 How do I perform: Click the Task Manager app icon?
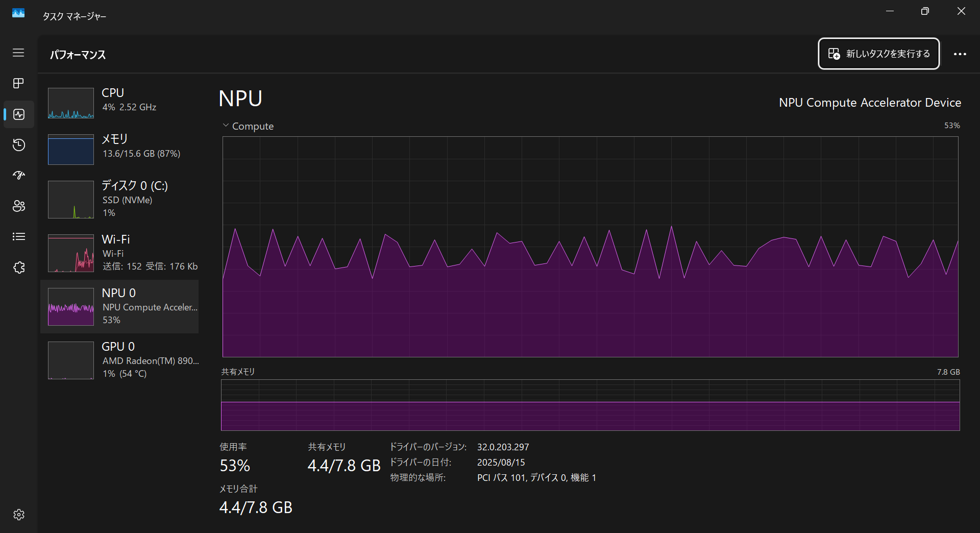coord(18,13)
